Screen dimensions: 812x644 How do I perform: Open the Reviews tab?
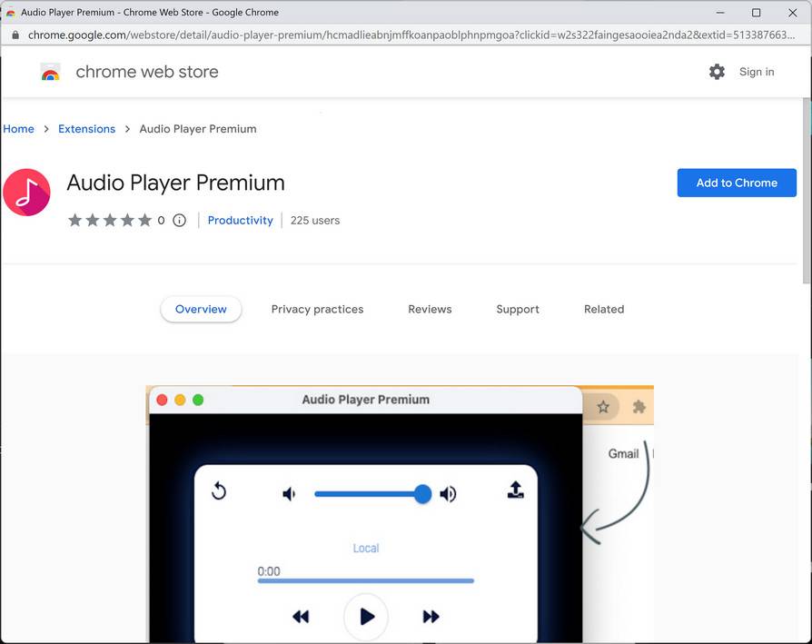pyautogui.click(x=430, y=309)
